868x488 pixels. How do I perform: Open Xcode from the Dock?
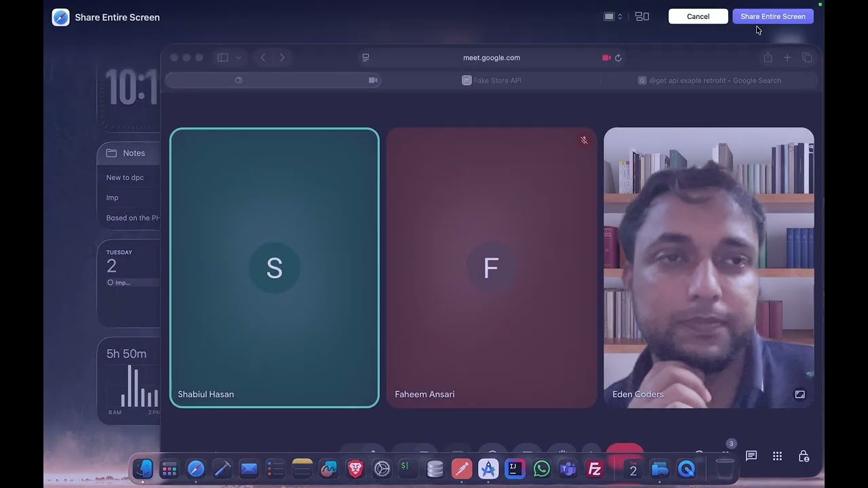point(222,468)
